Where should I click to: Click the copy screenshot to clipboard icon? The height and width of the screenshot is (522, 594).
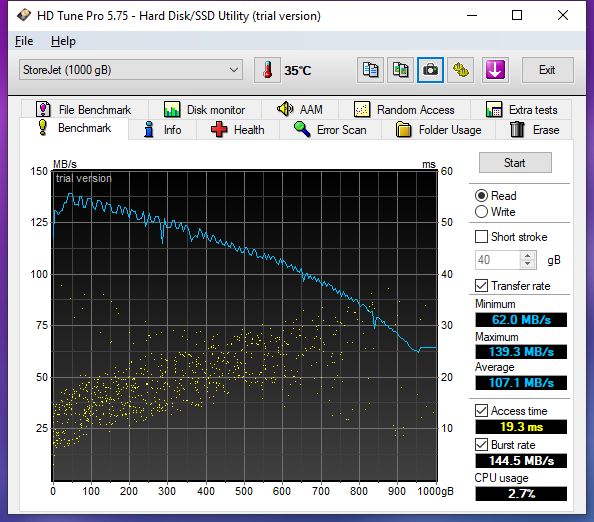click(x=400, y=70)
